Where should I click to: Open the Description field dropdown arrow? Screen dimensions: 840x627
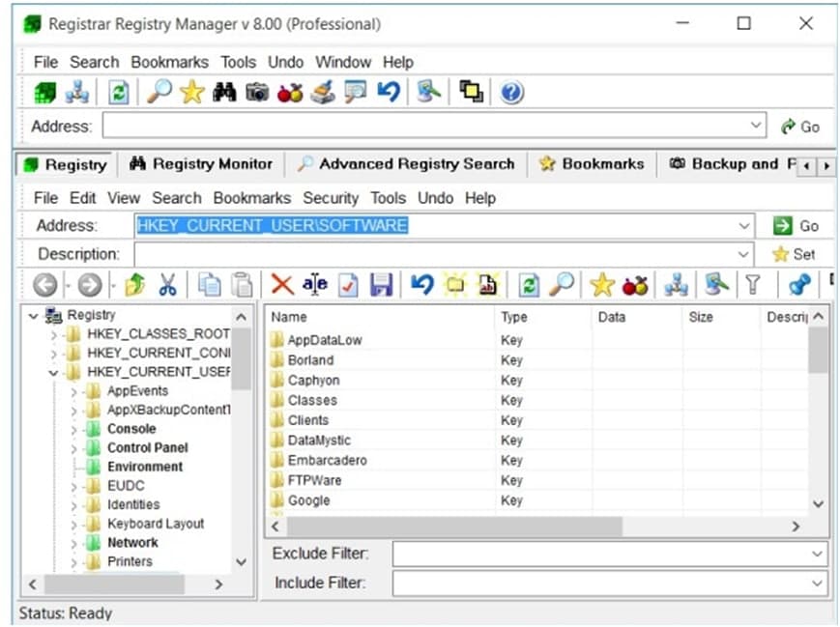tap(743, 254)
